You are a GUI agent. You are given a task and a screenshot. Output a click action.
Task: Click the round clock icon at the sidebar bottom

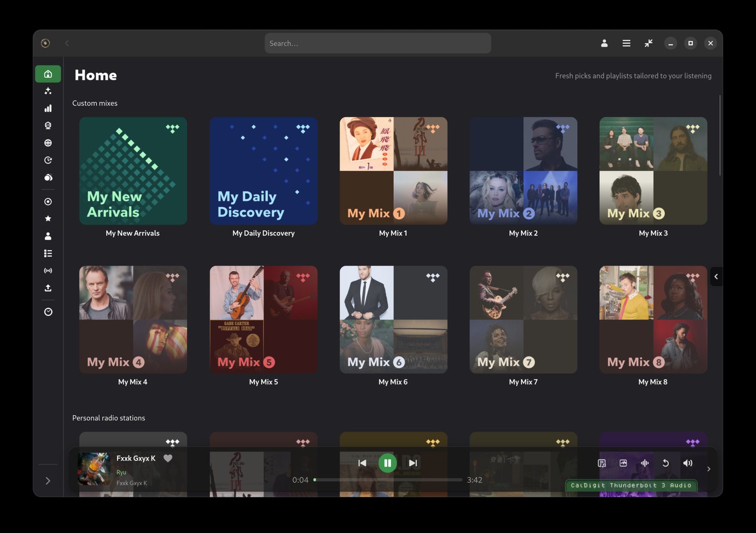coord(48,312)
